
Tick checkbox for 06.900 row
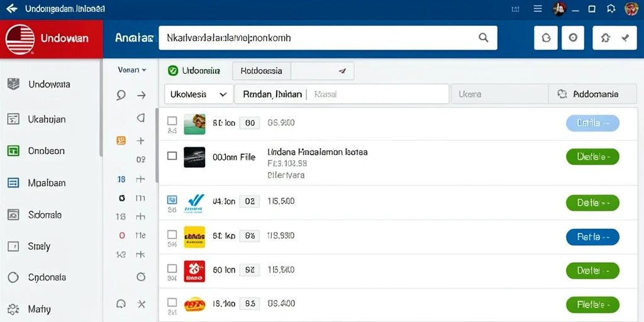tap(172, 121)
